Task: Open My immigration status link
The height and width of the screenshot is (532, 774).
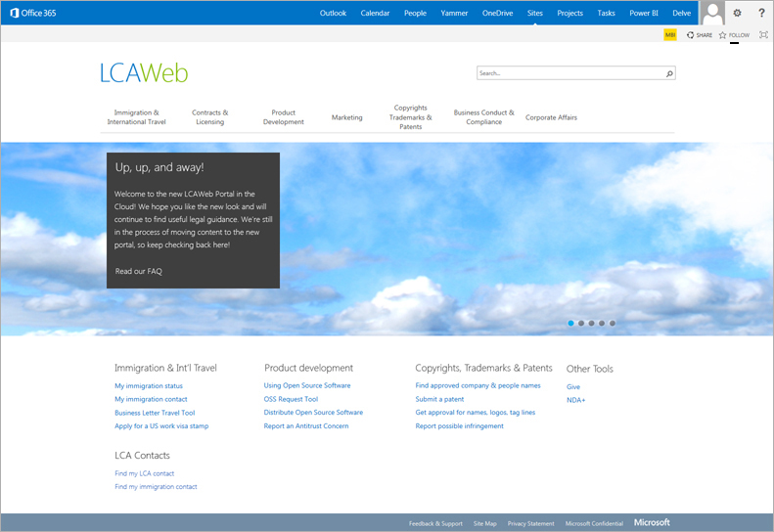Action: [149, 386]
